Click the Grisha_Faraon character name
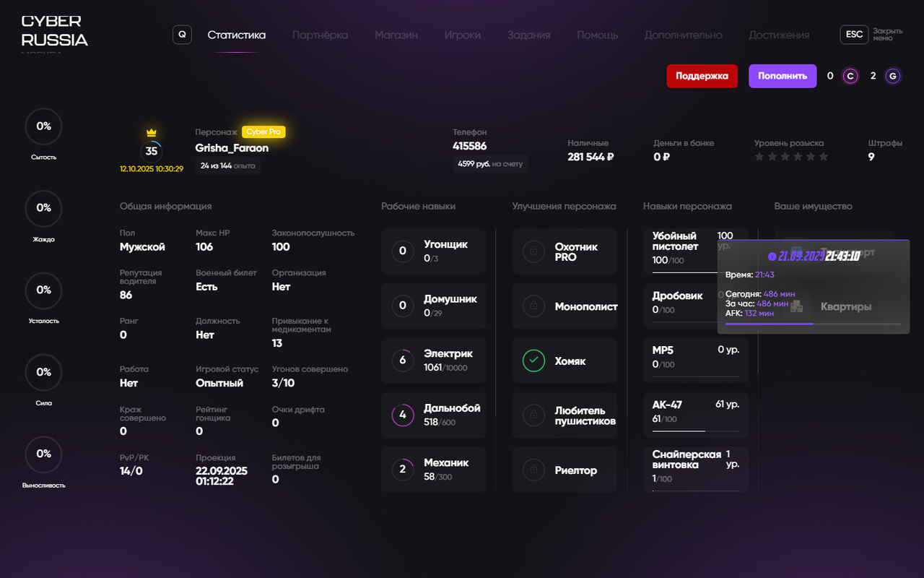The image size is (924, 578). (x=232, y=148)
